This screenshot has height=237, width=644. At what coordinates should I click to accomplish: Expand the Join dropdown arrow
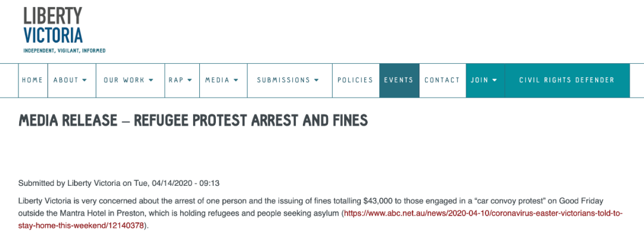click(x=494, y=80)
